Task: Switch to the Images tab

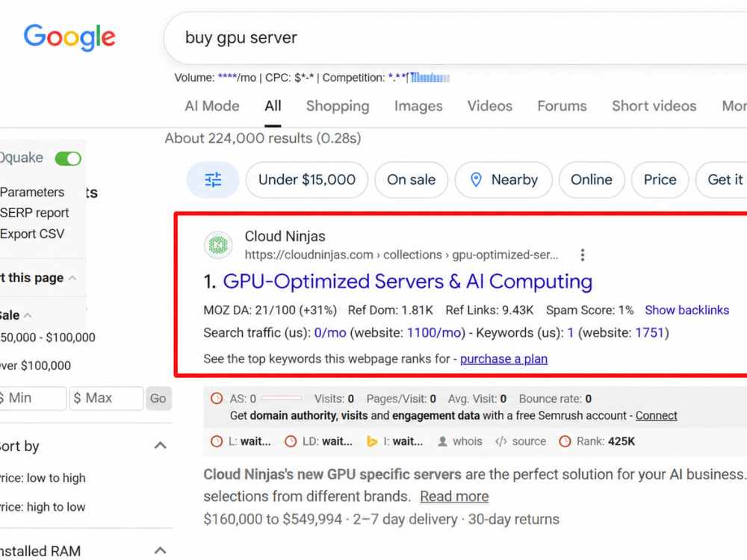Action: (x=418, y=106)
